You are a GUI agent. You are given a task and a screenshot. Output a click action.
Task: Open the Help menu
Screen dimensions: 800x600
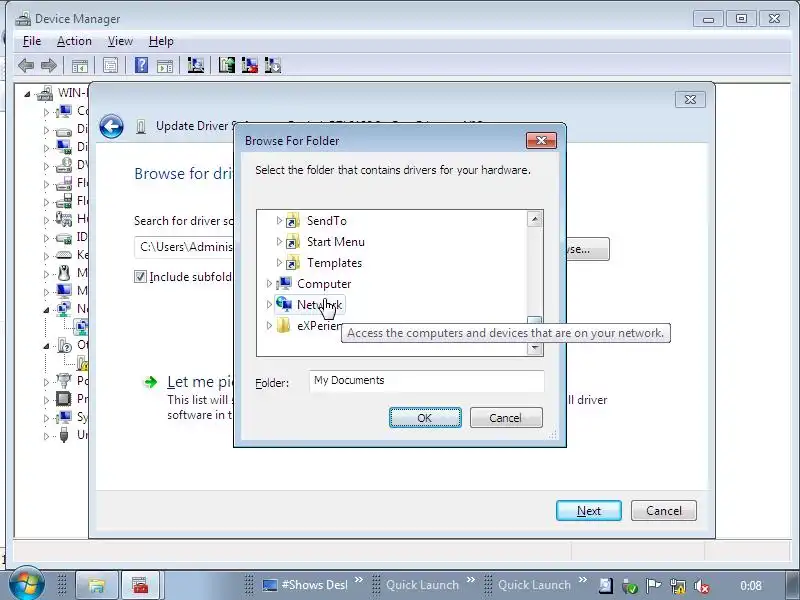161,41
